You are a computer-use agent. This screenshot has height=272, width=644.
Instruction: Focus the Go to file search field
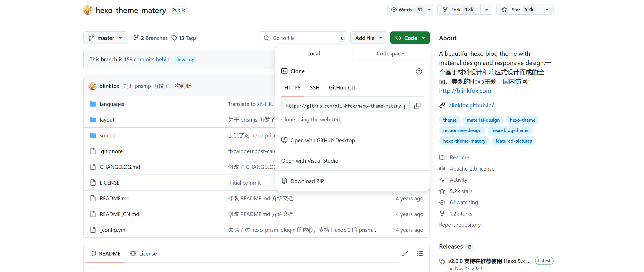coord(303,38)
